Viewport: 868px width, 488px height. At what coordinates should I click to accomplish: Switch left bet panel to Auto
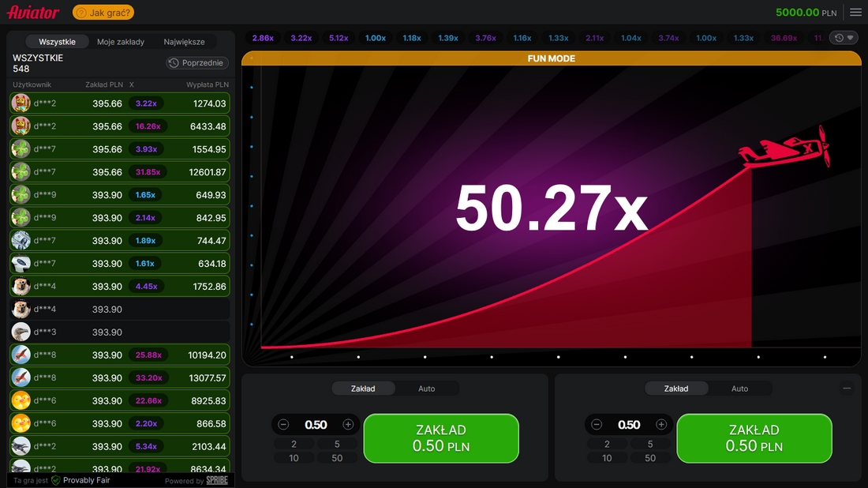click(426, 389)
